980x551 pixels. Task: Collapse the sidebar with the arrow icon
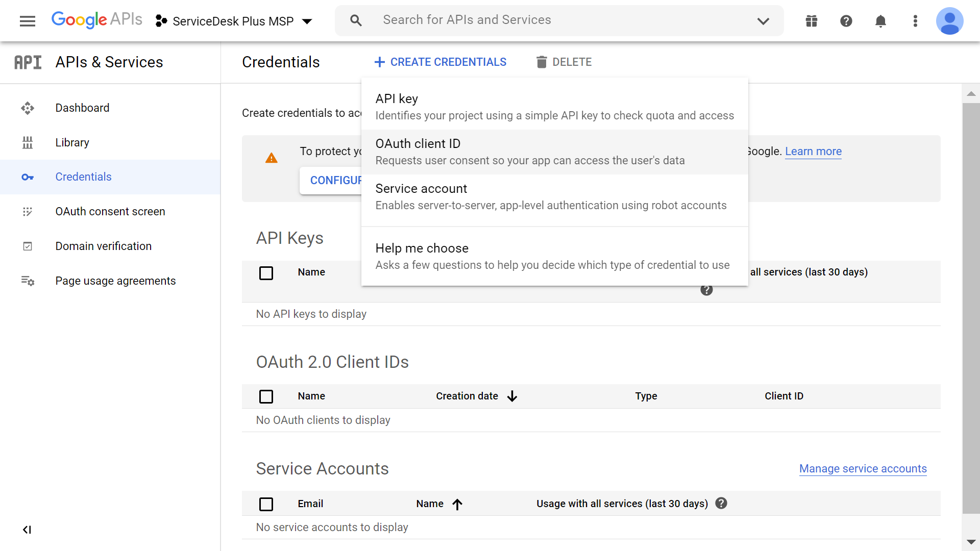click(x=27, y=530)
